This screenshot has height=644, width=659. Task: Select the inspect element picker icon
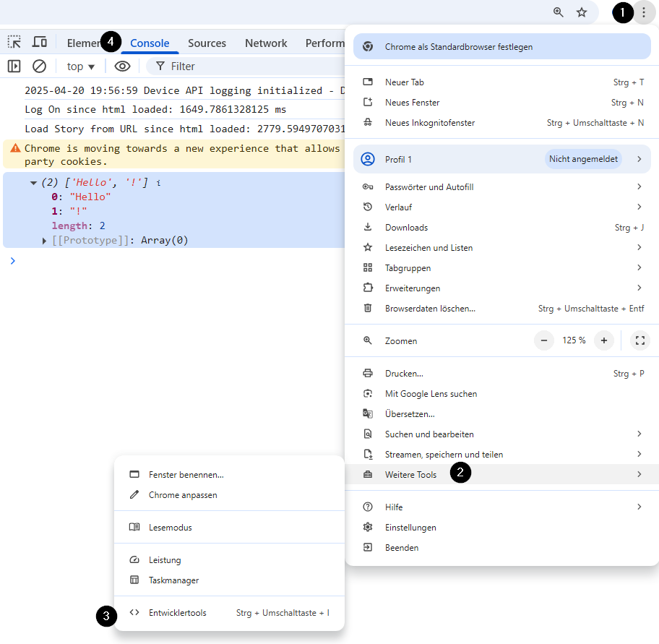pos(14,43)
